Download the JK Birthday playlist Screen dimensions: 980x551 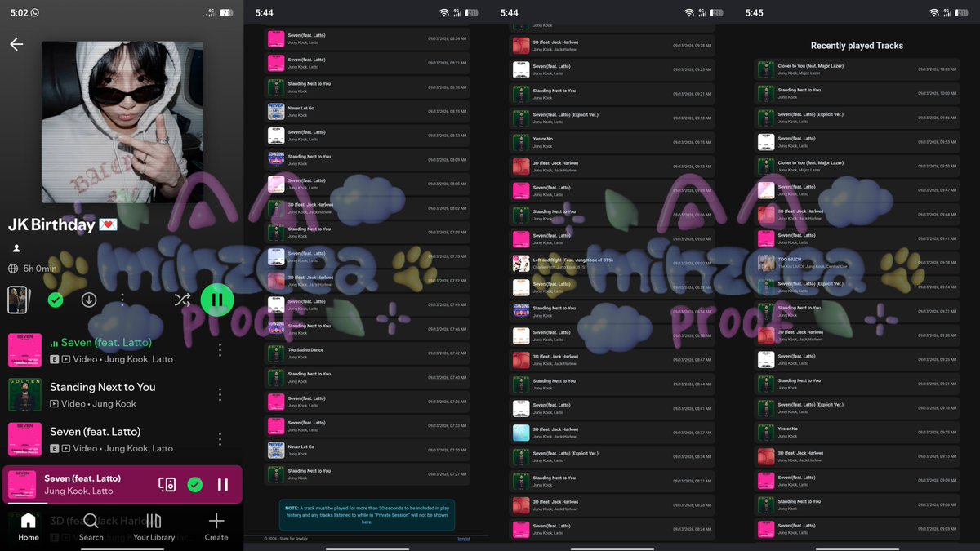[89, 300]
